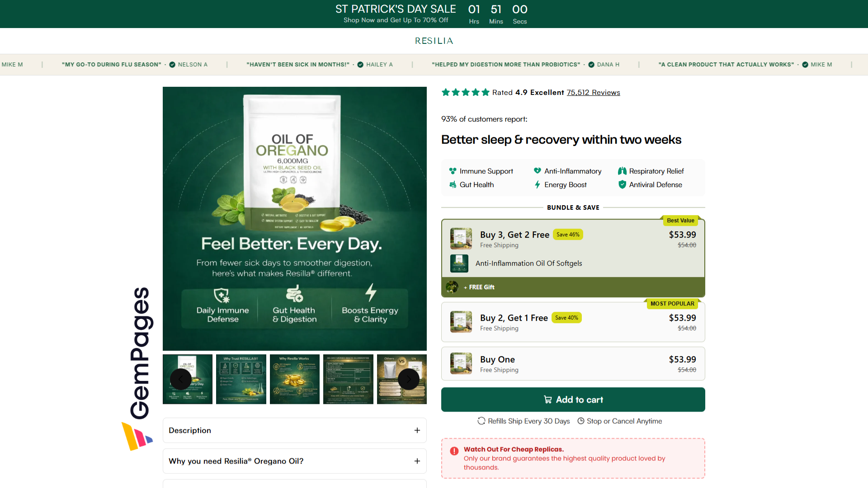The width and height of the screenshot is (868, 488).
Task: Click the clock icon beside Stop or Cancel Anytime
Action: coord(581,421)
